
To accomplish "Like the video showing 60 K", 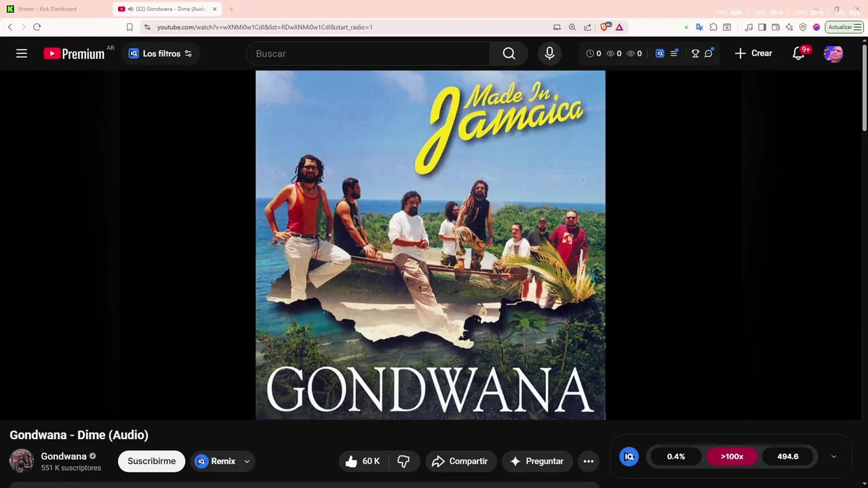I will pos(363,461).
